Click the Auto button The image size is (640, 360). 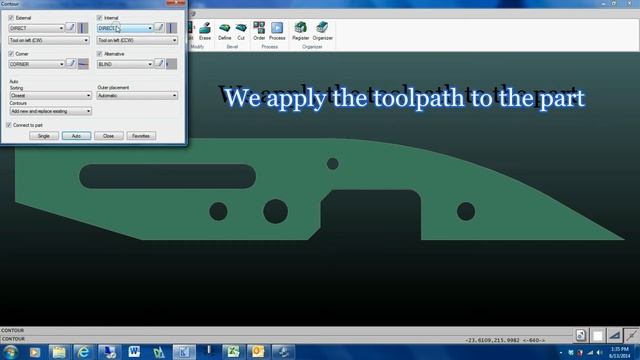pos(76,136)
